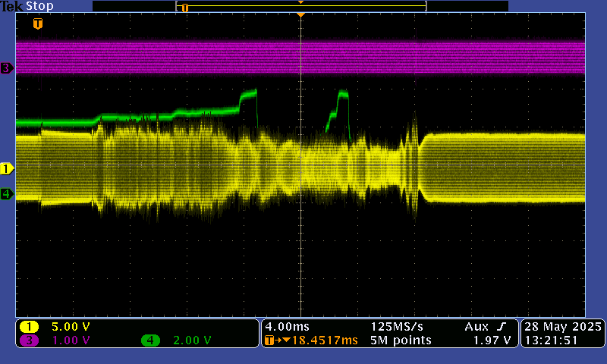Image resolution: width=607 pixels, height=364 pixels.
Task: Select the channel 1 yellow badge
Action: tap(29, 327)
